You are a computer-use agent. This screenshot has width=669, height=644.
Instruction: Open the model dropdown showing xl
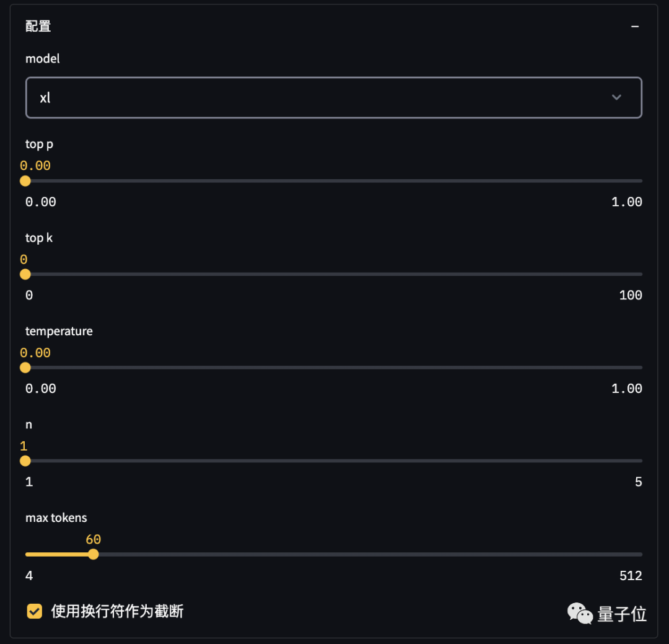pos(333,97)
